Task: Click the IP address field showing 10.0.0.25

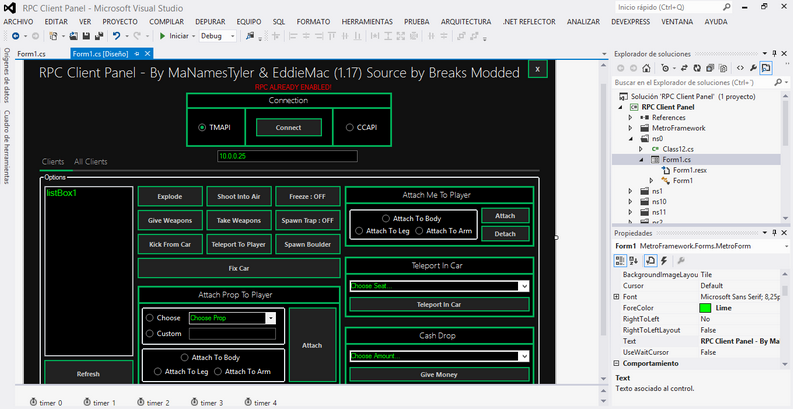Action: [287, 156]
